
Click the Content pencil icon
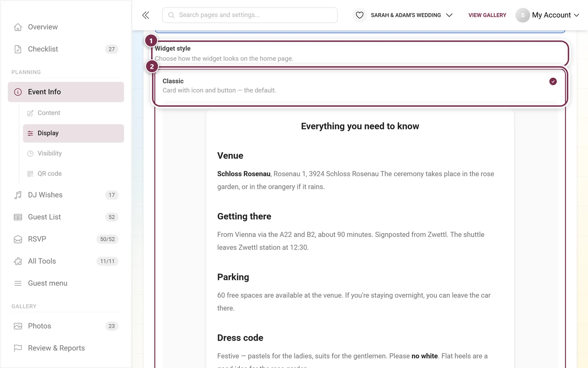(30, 113)
